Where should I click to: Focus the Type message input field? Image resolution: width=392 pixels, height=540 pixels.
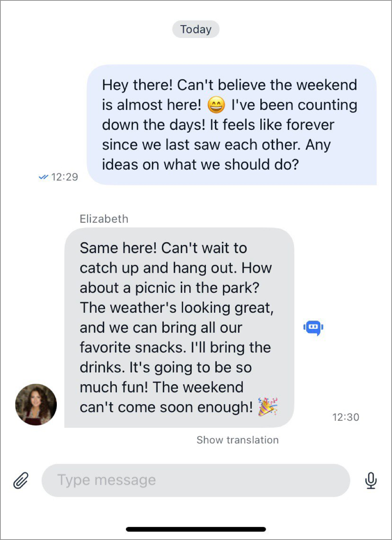196,480
